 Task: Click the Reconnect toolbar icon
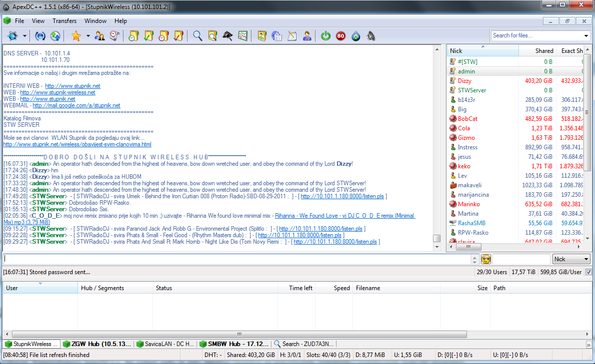pyautogui.click(x=40, y=36)
